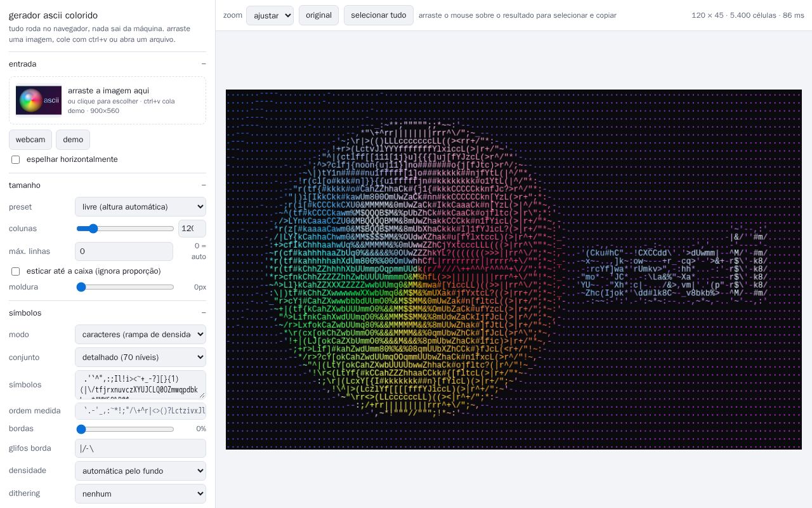Click the demo image thumbnail
This screenshot has width=812, height=508.
39,100
